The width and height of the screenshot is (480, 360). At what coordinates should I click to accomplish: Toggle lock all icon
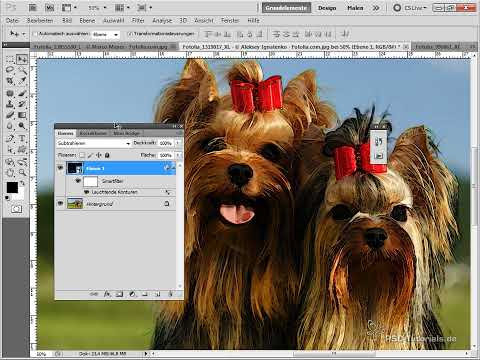(x=107, y=155)
